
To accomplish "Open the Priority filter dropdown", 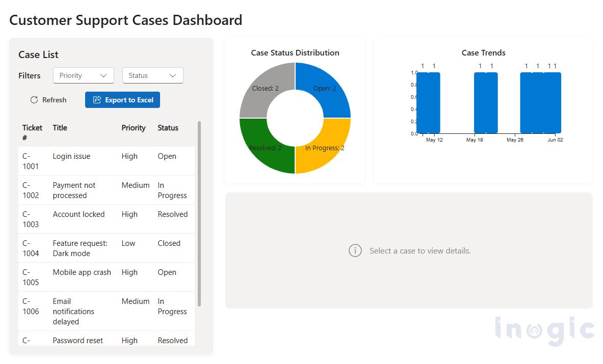I will coord(83,75).
